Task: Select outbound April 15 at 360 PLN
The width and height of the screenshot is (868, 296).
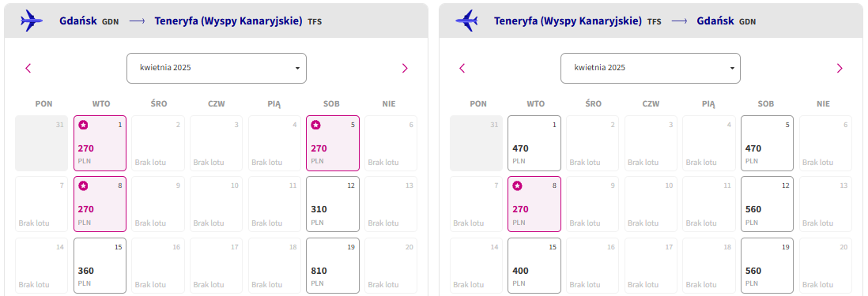Action: pyautogui.click(x=100, y=265)
